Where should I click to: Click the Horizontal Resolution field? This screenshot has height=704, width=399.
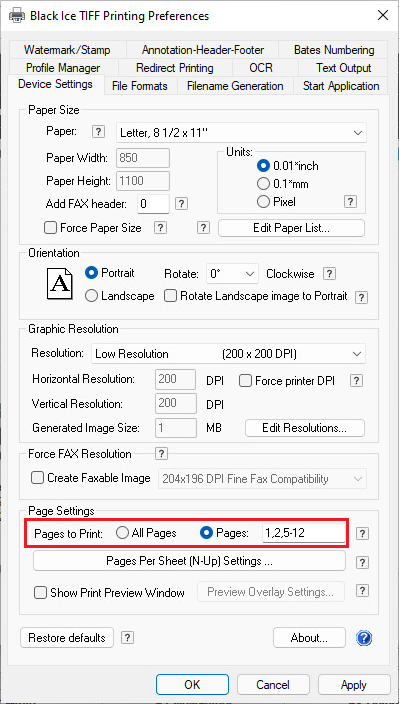click(x=176, y=379)
